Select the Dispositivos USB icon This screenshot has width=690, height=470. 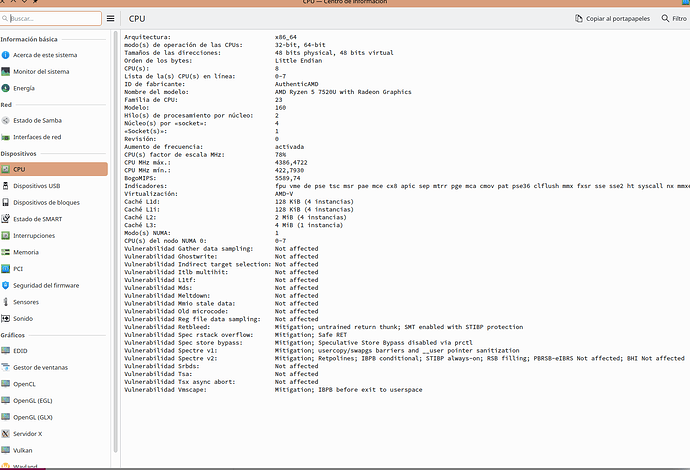pyautogui.click(x=6, y=186)
